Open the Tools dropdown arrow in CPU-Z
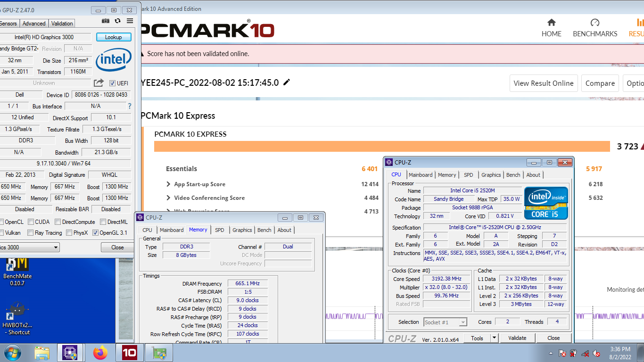Screen dimensions: 644x362 494,338
